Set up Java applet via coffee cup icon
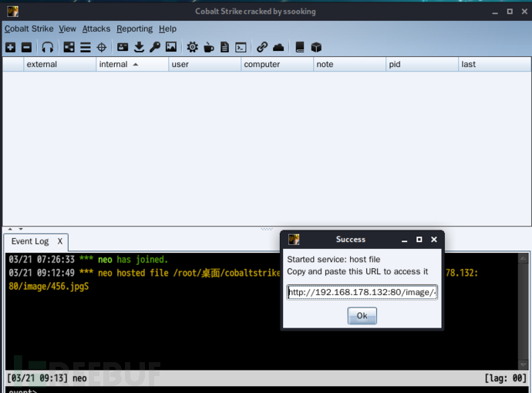The width and height of the screenshot is (532, 393). (x=209, y=47)
